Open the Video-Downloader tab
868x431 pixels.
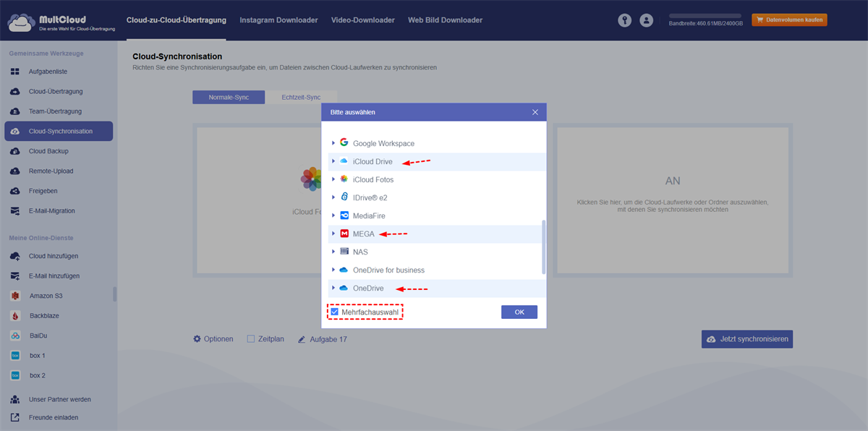click(x=363, y=20)
